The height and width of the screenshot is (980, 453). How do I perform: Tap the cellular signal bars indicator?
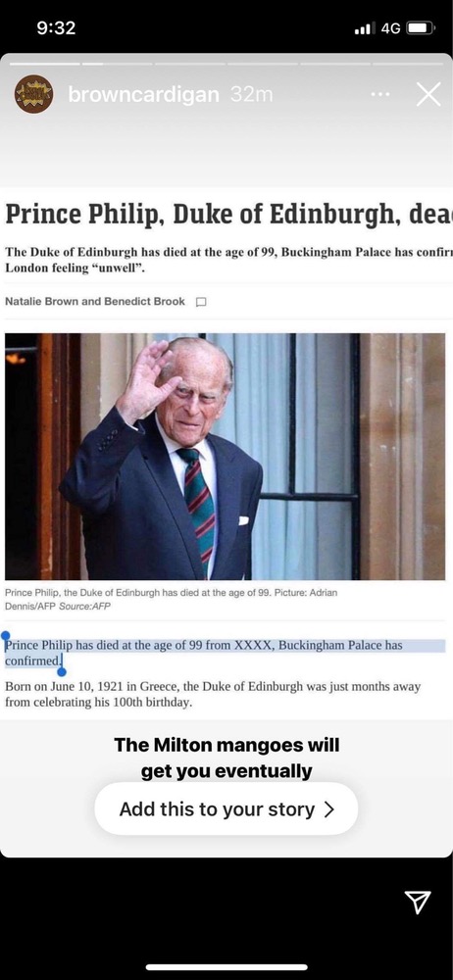(x=366, y=28)
